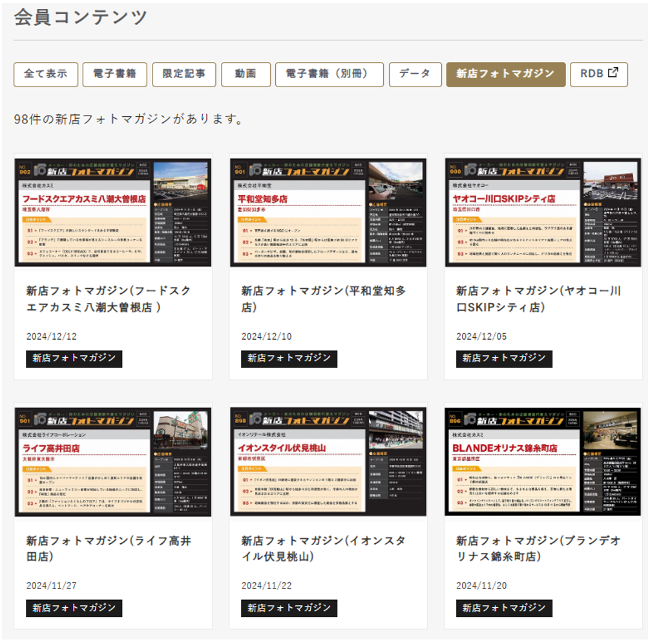The image size is (650, 644).
Task: Open the 平和堂知多店 magazine thumbnail
Action: click(328, 212)
